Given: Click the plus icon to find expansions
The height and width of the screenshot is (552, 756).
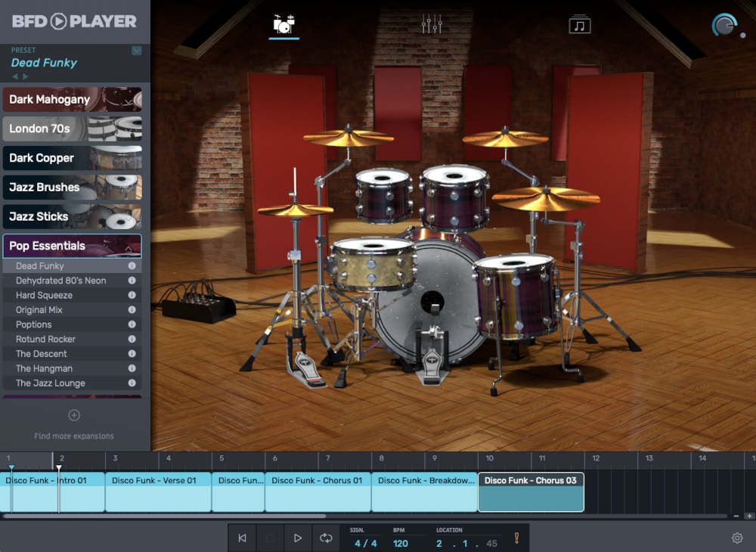Looking at the screenshot, I should click(x=74, y=415).
